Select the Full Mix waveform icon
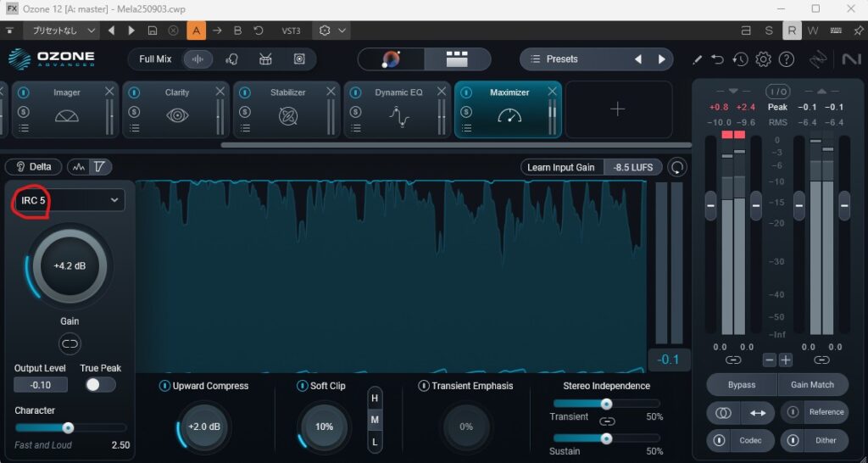The width and height of the screenshot is (868, 463). (198, 59)
